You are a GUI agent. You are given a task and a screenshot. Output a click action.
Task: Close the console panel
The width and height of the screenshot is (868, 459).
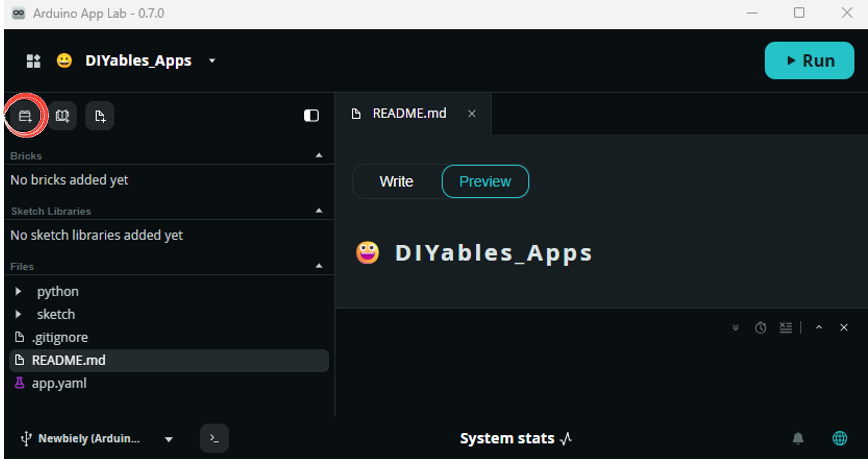pos(844,327)
